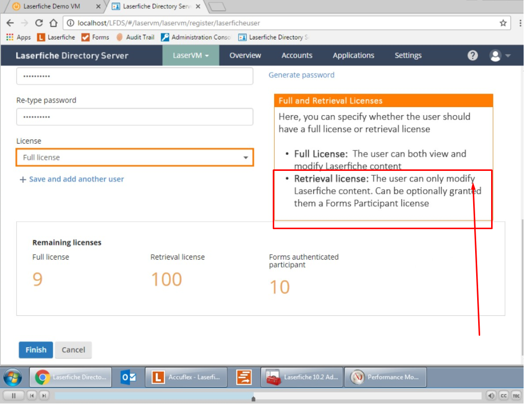Expand the License dropdown

[x=135, y=157]
